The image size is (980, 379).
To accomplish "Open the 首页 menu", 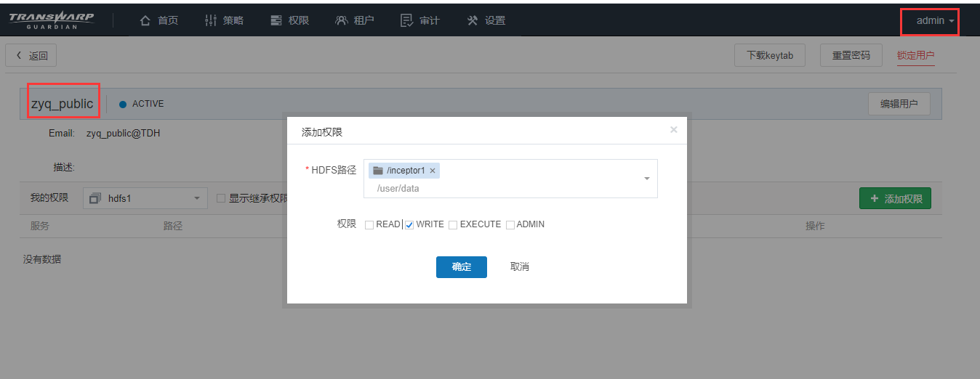I will pyautogui.click(x=159, y=20).
